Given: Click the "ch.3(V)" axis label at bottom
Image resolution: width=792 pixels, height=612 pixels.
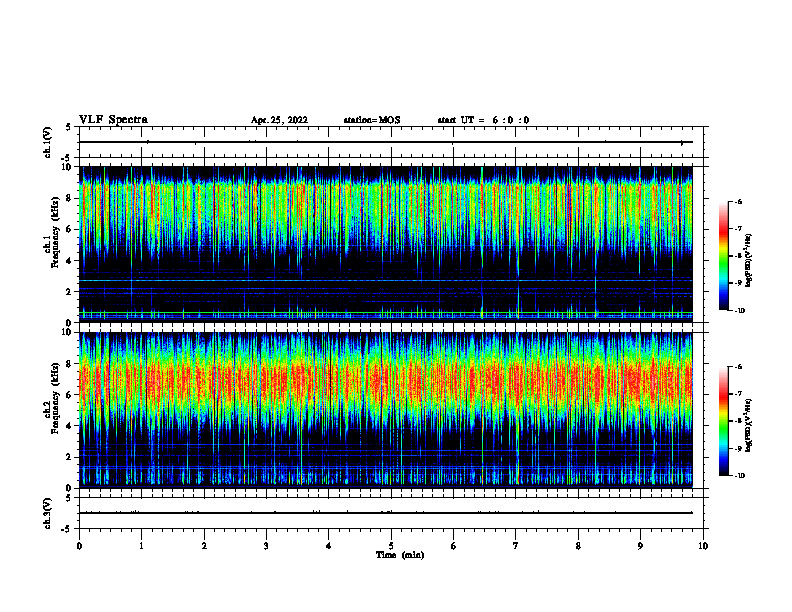Looking at the screenshot, I should (48, 513).
